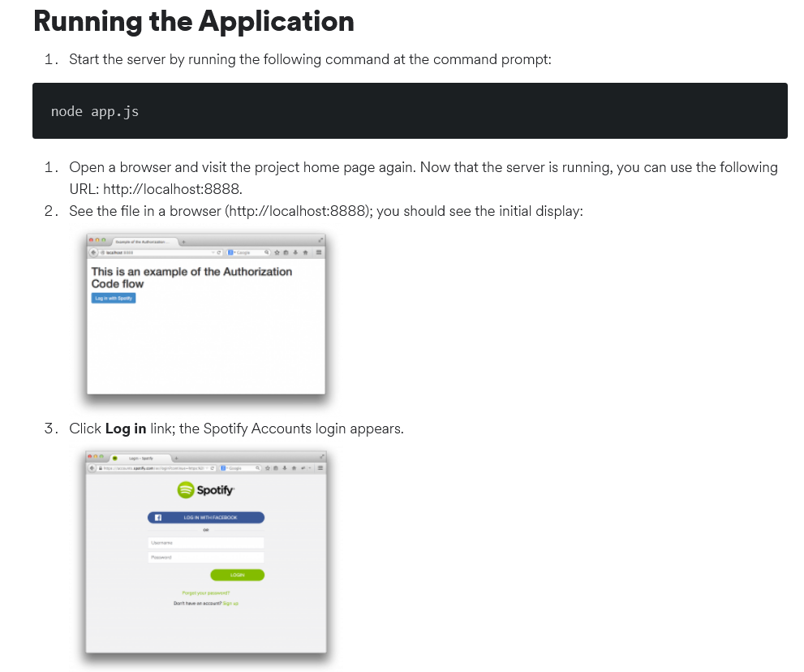The image size is (804, 672).
Task: Click new tab plus in the localhost browser screenshot
Action: coord(183,242)
